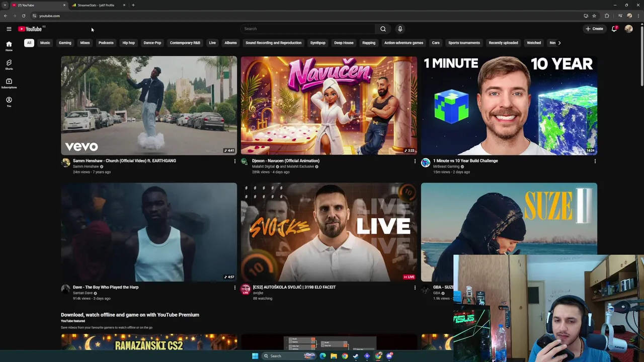Open options for Samm Henshaw - Church video

click(234, 161)
